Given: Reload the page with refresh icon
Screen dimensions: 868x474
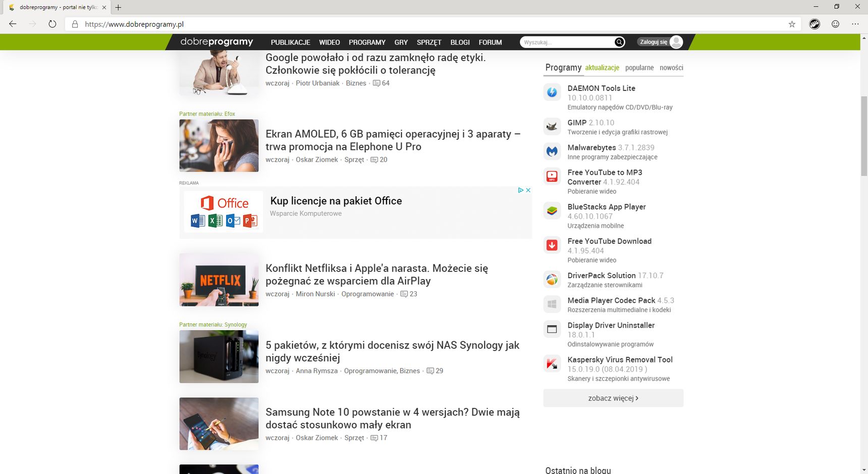Looking at the screenshot, I should tap(52, 24).
